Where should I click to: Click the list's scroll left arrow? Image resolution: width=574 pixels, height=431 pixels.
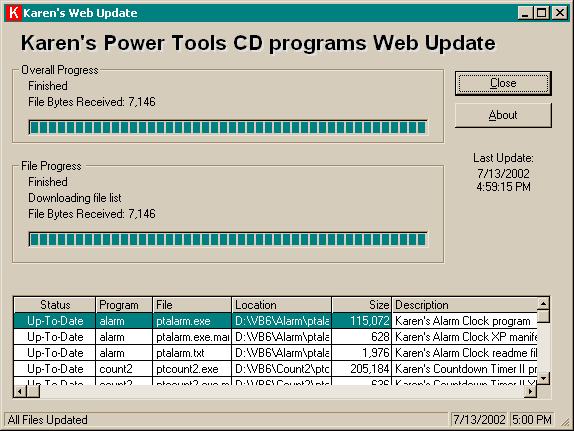click(x=20, y=391)
